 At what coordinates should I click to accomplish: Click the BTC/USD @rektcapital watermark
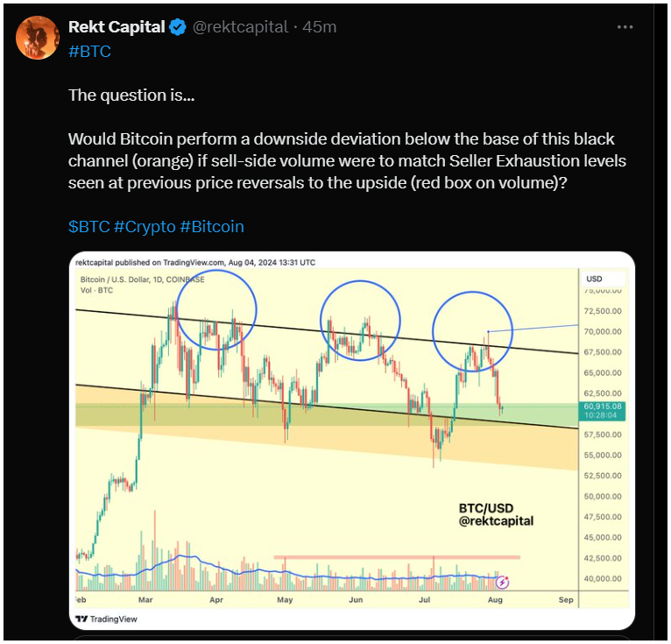[496, 515]
